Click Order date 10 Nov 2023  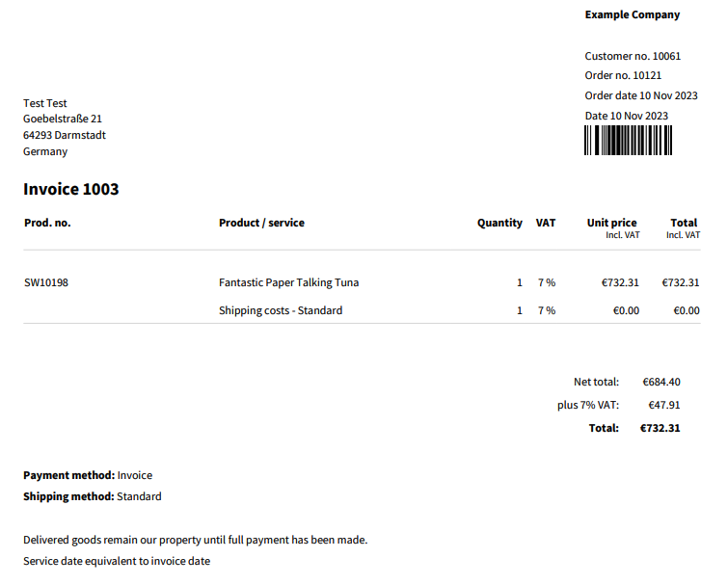tap(640, 95)
